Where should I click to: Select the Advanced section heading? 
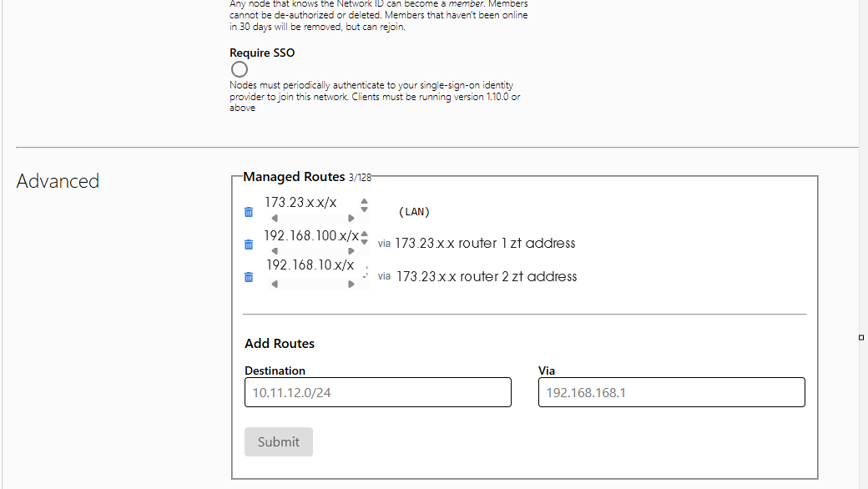pos(58,180)
